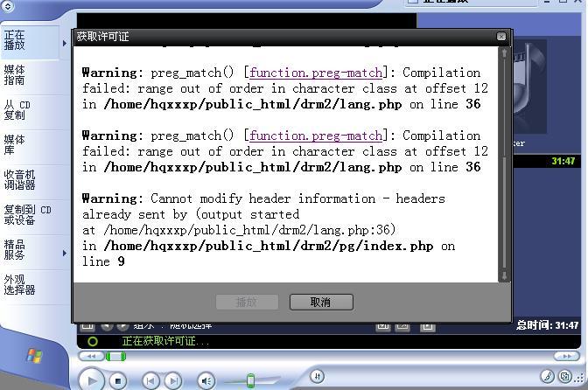Screen dimensions: 588x390
Task: Click the 'line 9' text in the last warning
Action: (x=103, y=261)
